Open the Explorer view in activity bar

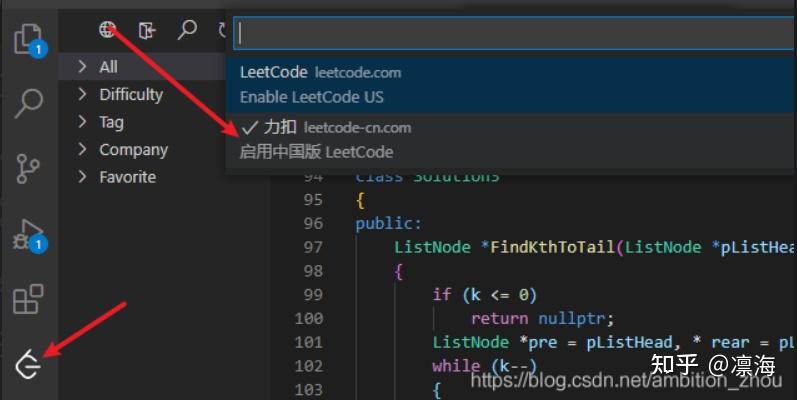(x=28, y=39)
